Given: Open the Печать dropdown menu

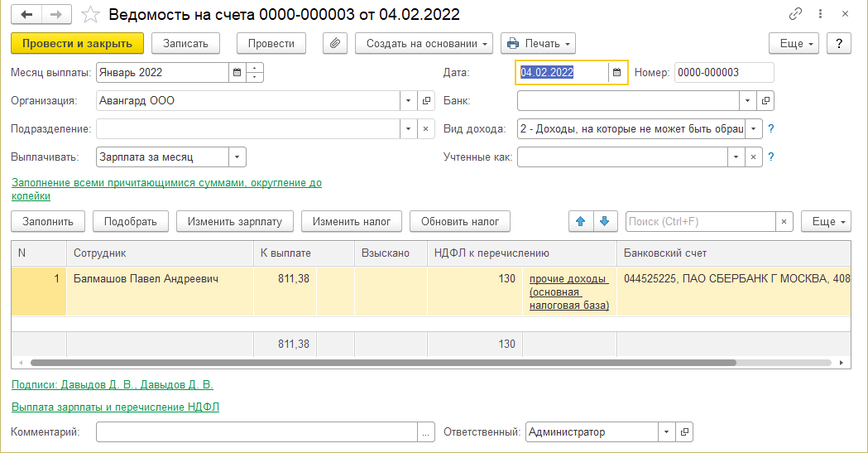Looking at the screenshot, I should pyautogui.click(x=538, y=43).
